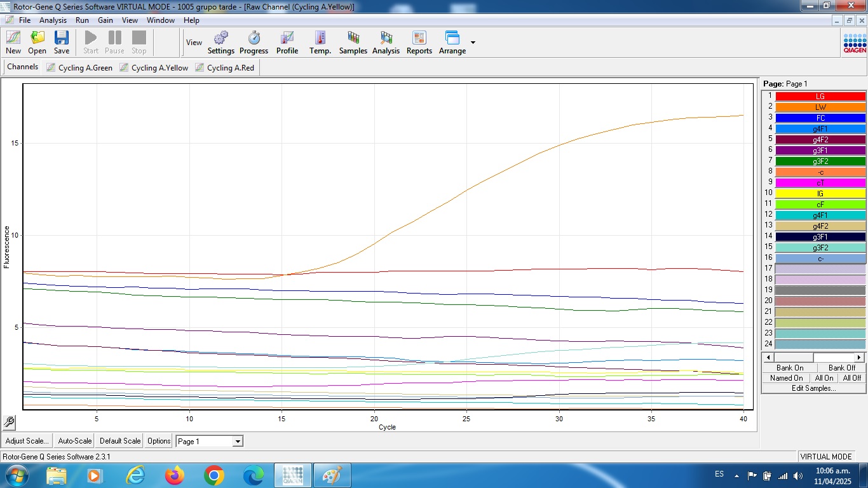Click the Start run icon
Viewport: 868px width, 488px height.
(91, 43)
